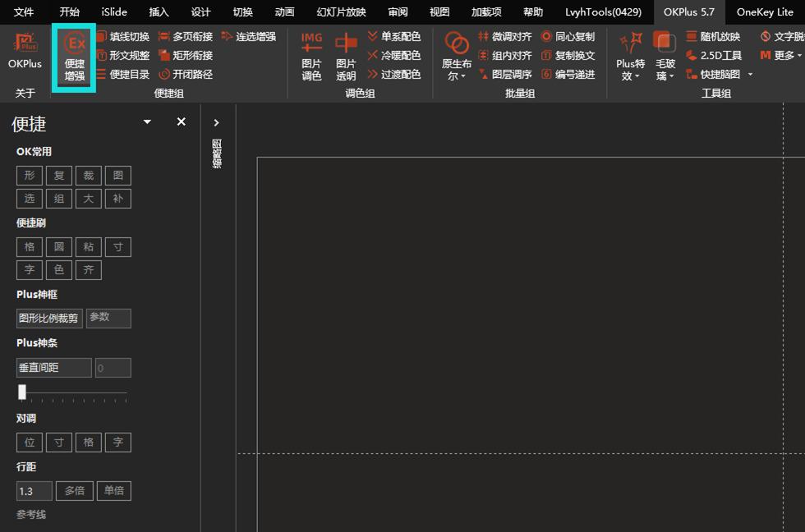Click the 垂直间距 spacing slider handle
This screenshot has height=532, width=805.
[x=22, y=392]
